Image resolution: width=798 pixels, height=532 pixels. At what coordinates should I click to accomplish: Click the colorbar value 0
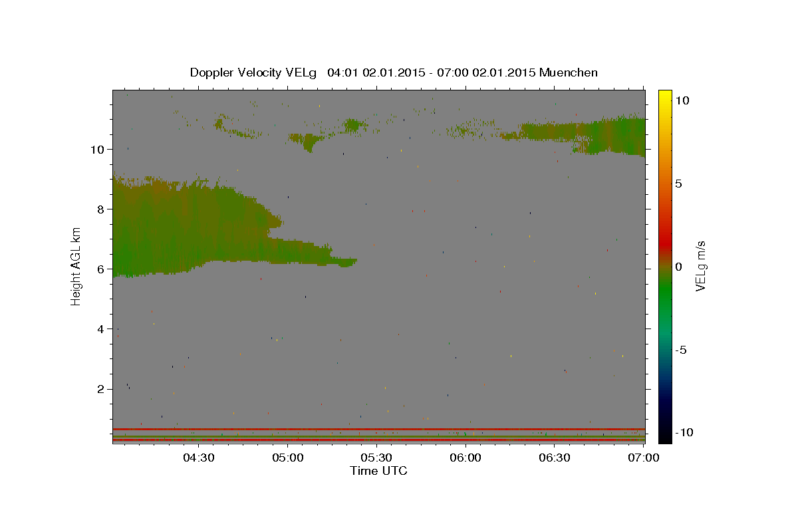(x=678, y=267)
